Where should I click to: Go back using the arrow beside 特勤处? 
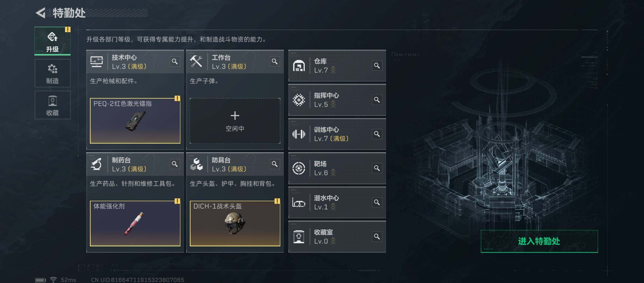tap(41, 13)
